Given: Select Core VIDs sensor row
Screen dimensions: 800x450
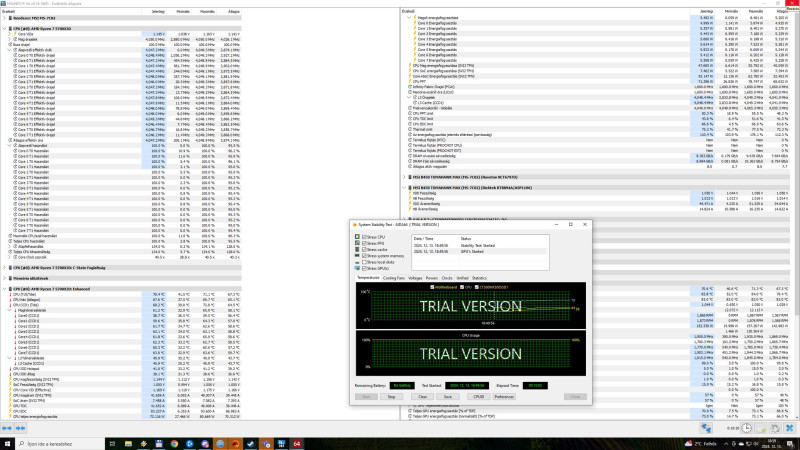Looking at the screenshot, I should coord(122,34).
